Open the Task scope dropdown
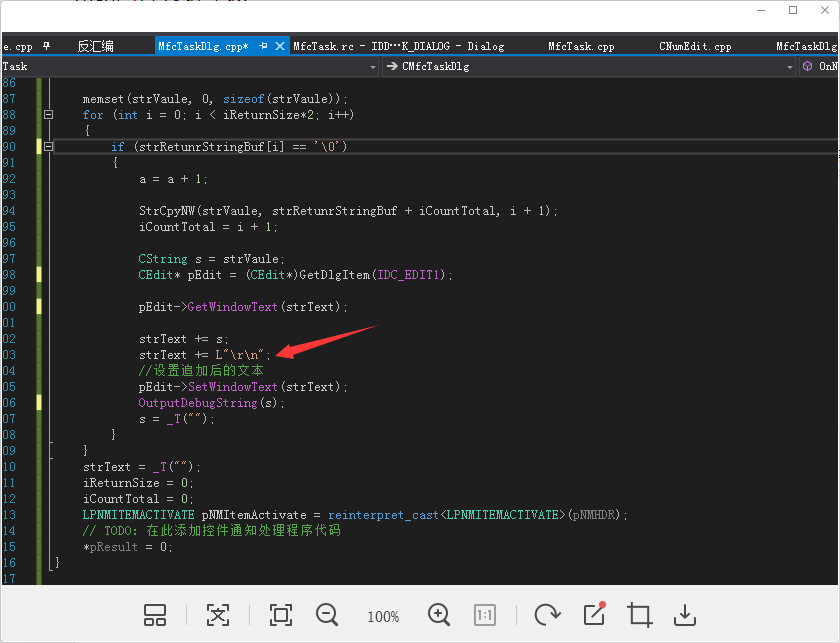Screen dimensions: 840x643 click(x=373, y=67)
